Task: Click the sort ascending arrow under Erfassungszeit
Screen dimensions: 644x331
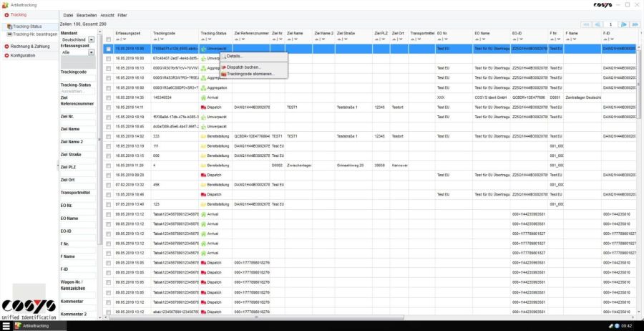Action: (x=117, y=39)
